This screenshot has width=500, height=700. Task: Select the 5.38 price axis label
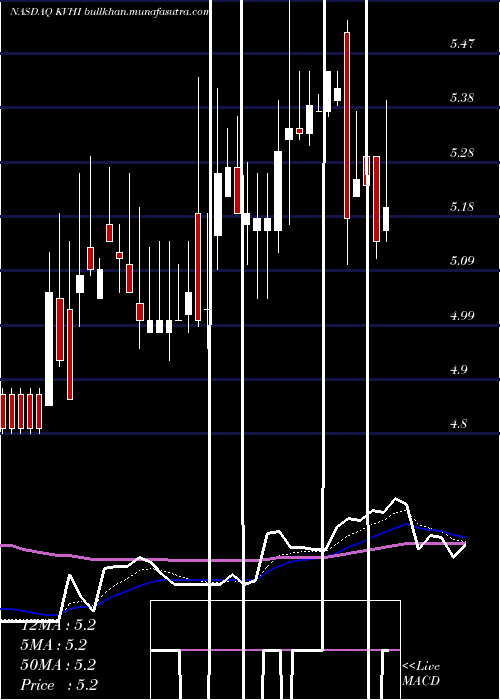462,98
